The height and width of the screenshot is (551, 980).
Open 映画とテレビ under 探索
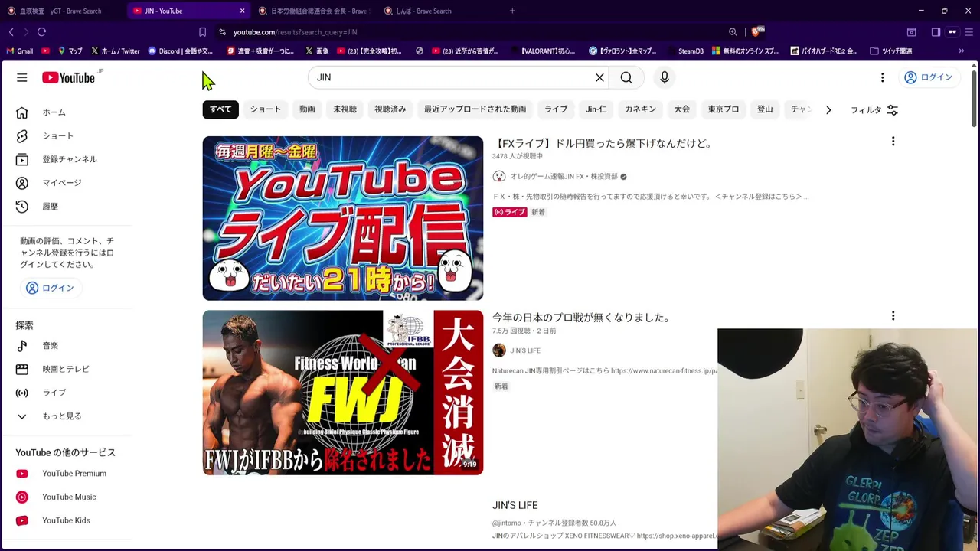point(66,369)
